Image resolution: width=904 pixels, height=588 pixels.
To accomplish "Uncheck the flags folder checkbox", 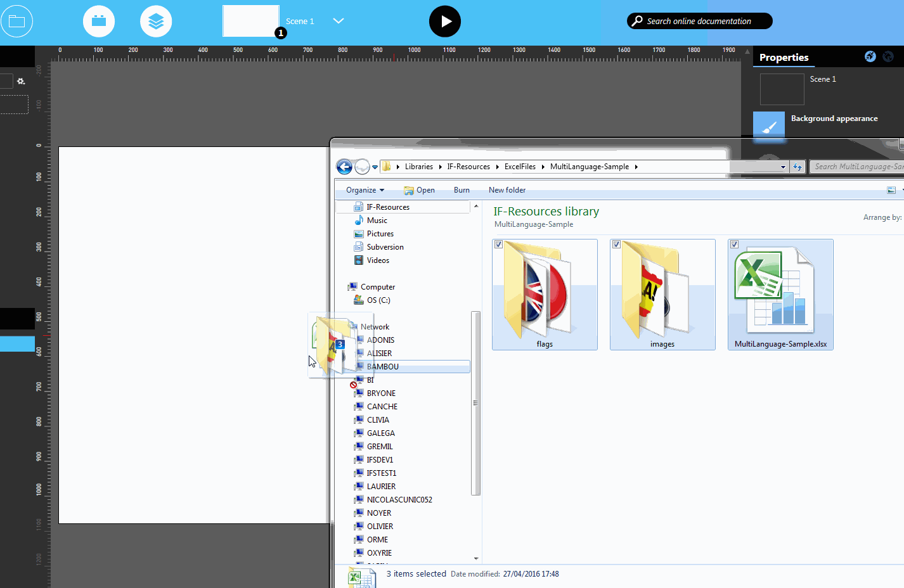I will point(499,245).
